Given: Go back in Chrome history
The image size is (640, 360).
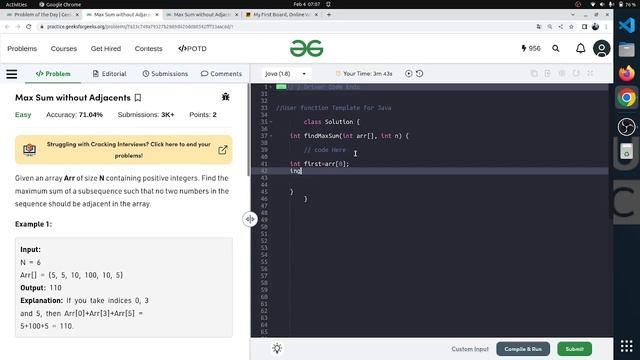Looking at the screenshot, I should tap(7, 27).
